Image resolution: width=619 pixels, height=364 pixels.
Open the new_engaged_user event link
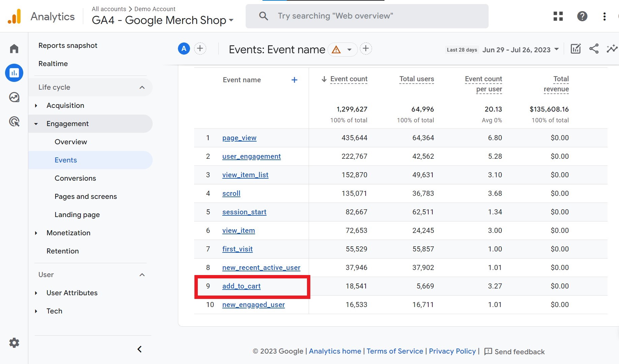coord(253,305)
